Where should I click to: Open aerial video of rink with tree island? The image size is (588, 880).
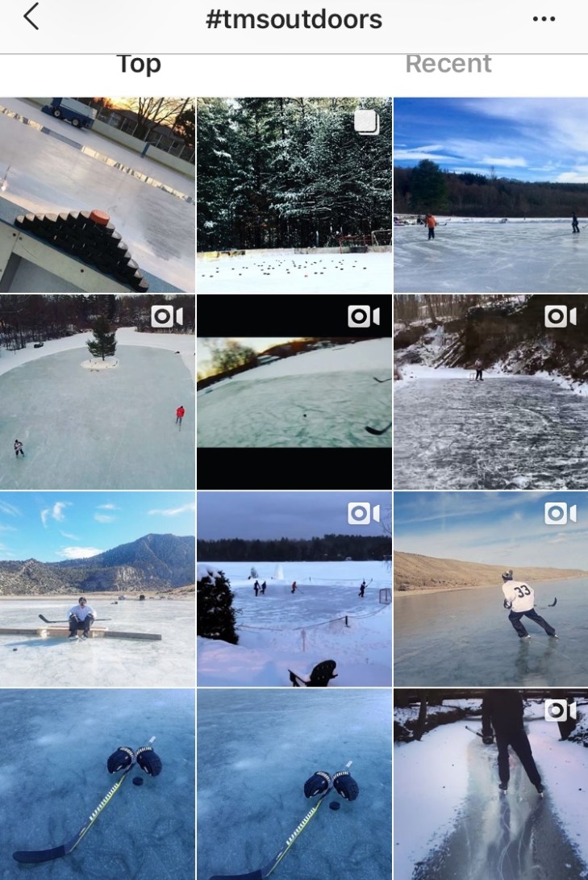tap(98, 392)
